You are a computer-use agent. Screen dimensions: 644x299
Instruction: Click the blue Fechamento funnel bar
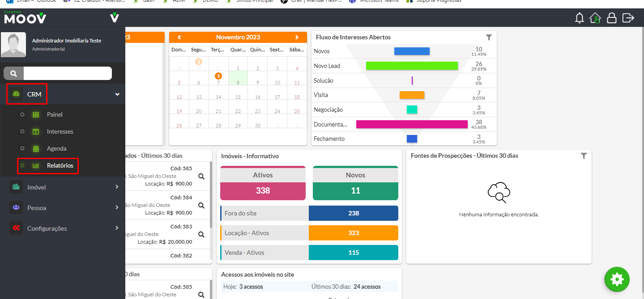pyautogui.click(x=412, y=139)
